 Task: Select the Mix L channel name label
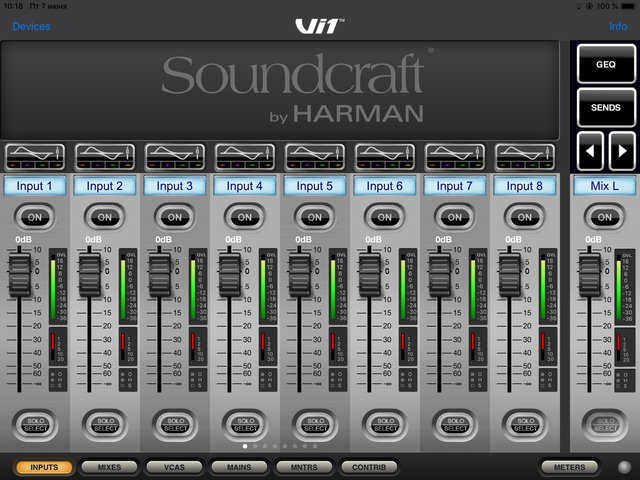coord(604,186)
